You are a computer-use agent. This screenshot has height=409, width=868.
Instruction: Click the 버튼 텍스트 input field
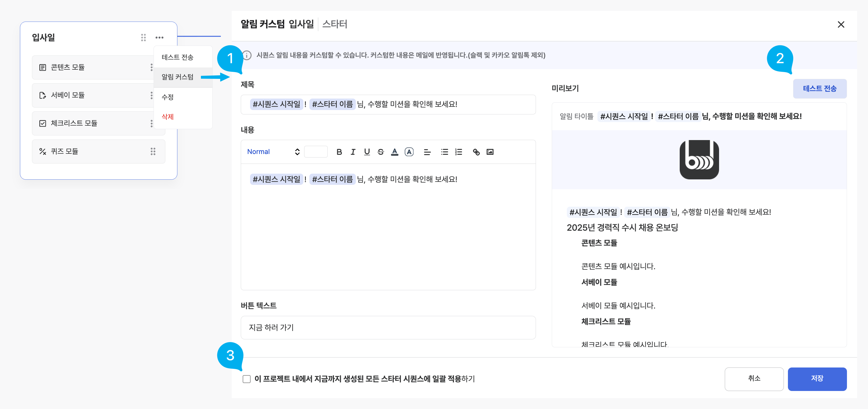(388, 327)
